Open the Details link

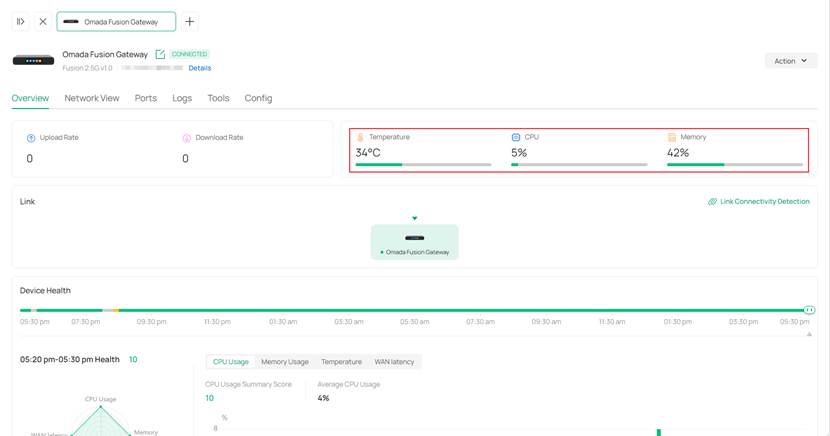[x=200, y=68]
